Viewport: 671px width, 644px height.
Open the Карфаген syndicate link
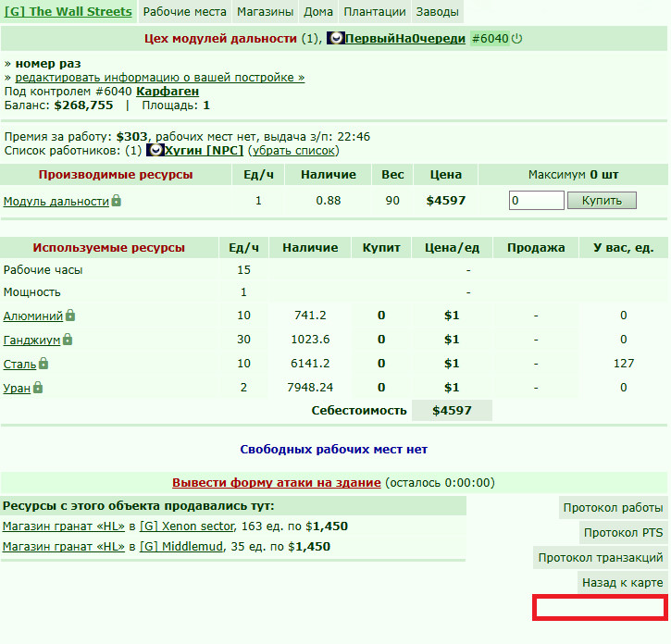(168, 92)
